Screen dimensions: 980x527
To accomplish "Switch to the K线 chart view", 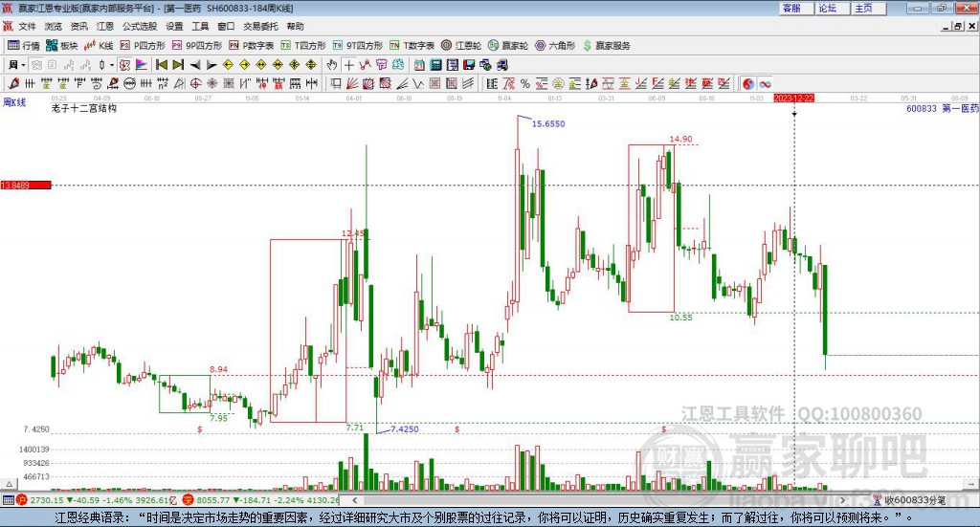I will [99, 46].
